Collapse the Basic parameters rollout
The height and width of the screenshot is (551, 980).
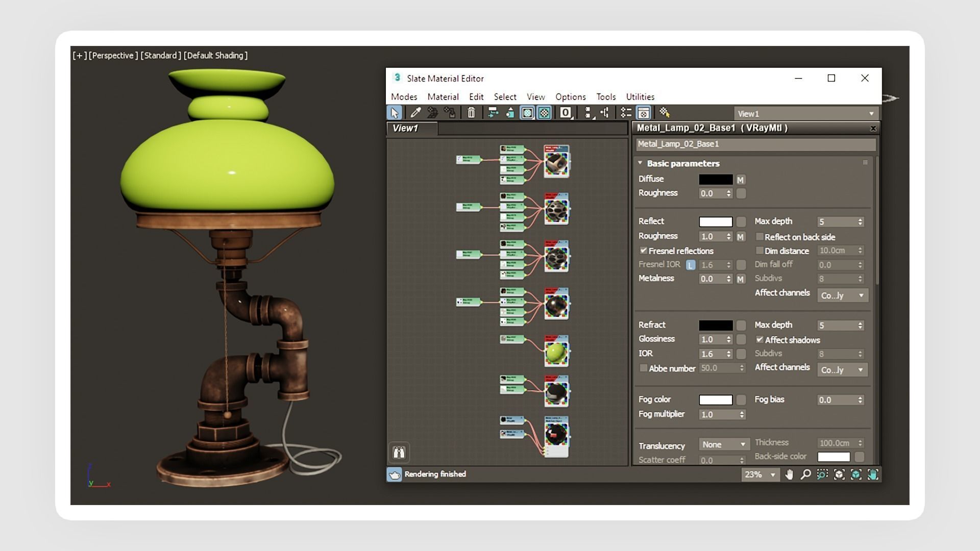tap(640, 163)
